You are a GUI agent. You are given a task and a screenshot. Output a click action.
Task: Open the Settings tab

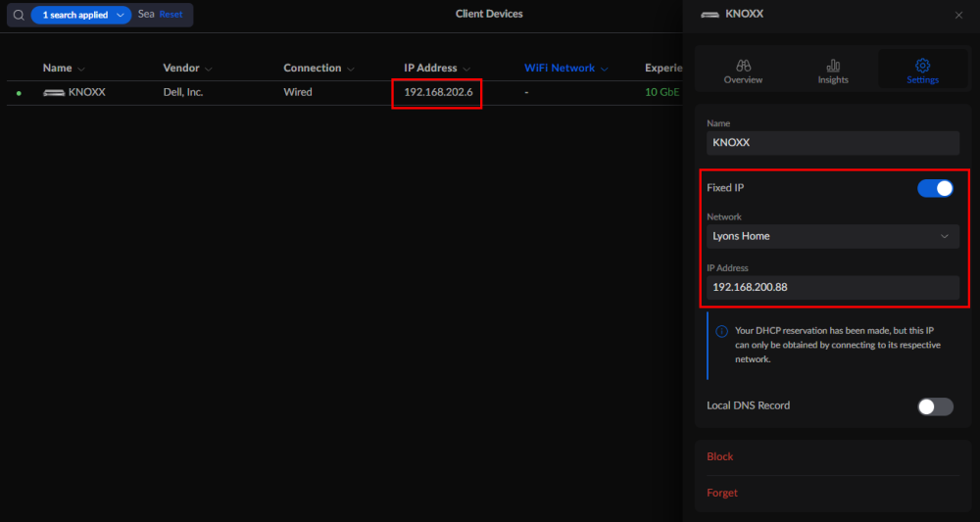(922, 71)
